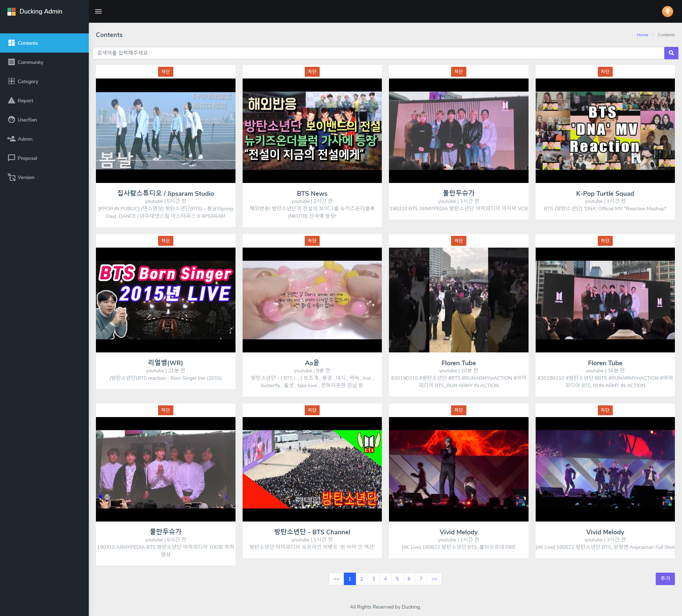Open the Anpanman Full Shot thumbnail

point(605,469)
